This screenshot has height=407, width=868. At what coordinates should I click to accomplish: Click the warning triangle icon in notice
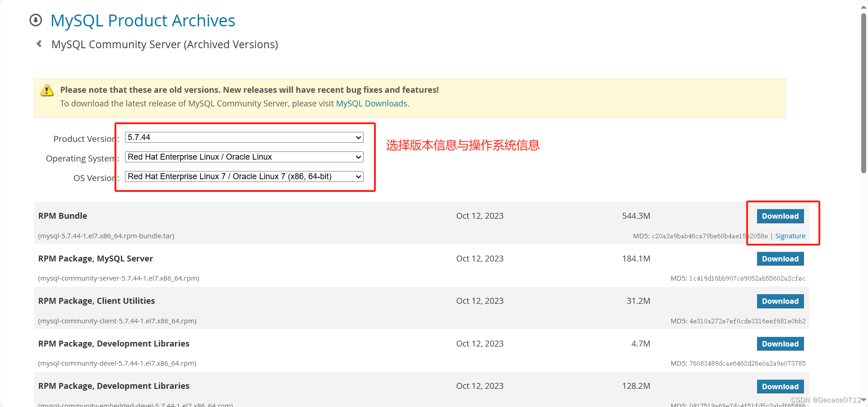coord(47,90)
